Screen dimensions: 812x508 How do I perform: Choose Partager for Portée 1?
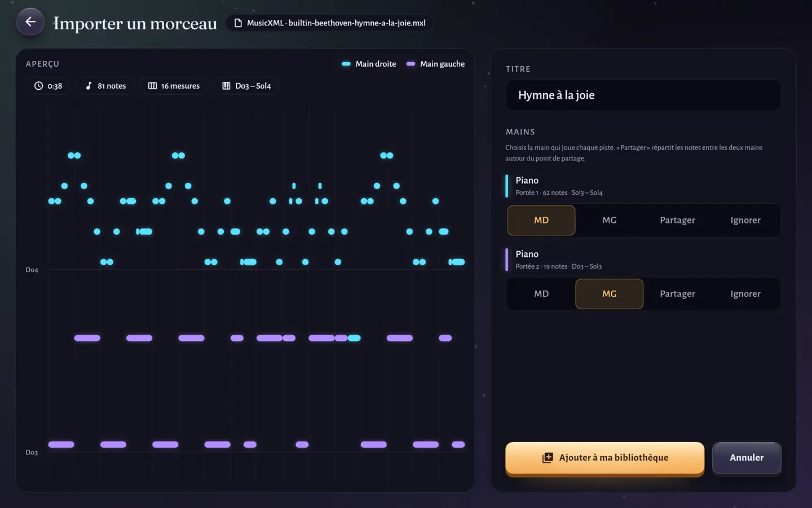[677, 220]
